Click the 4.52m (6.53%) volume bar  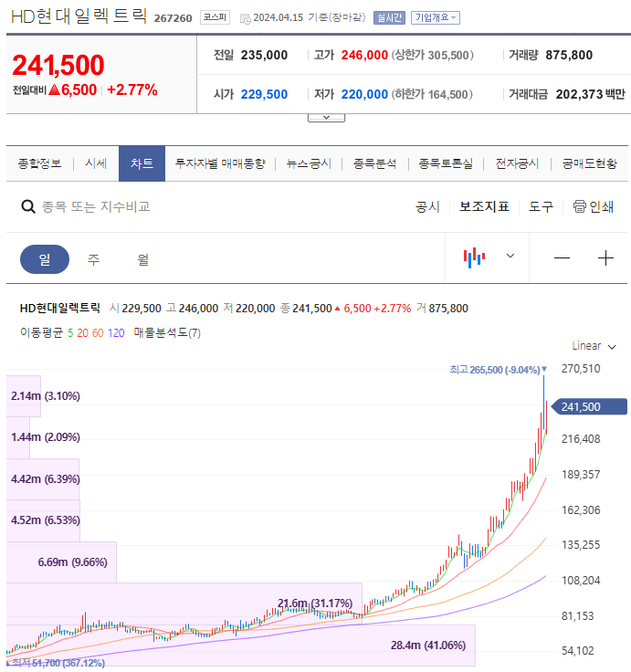(43, 520)
